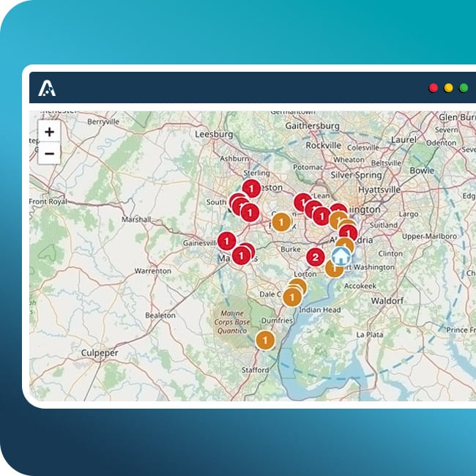Select the blue home marker on map
Viewport: 476px width, 476px height.
pyautogui.click(x=341, y=256)
